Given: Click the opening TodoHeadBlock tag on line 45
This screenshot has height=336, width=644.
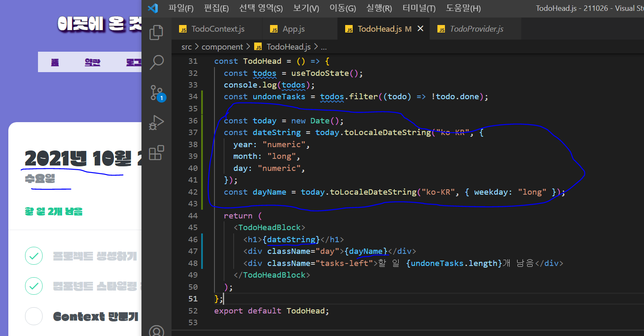Looking at the screenshot, I should 269,228.
